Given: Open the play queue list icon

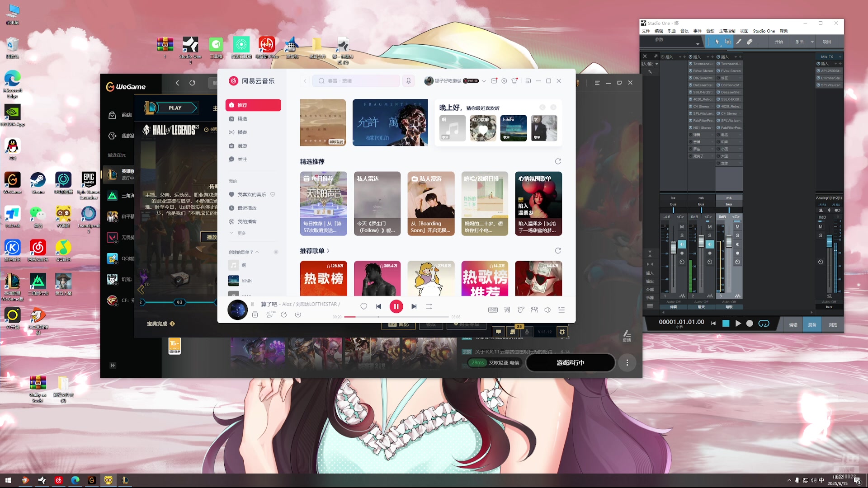Looking at the screenshot, I should point(561,310).
